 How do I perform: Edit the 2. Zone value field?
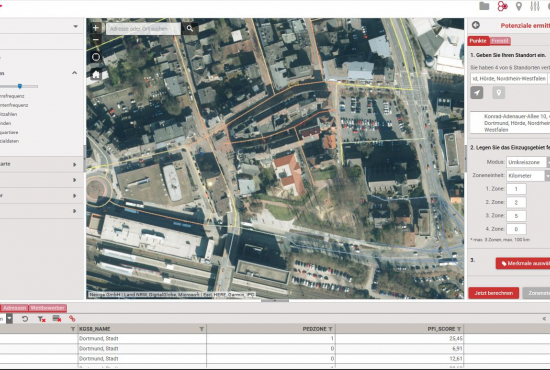[516, 202]
